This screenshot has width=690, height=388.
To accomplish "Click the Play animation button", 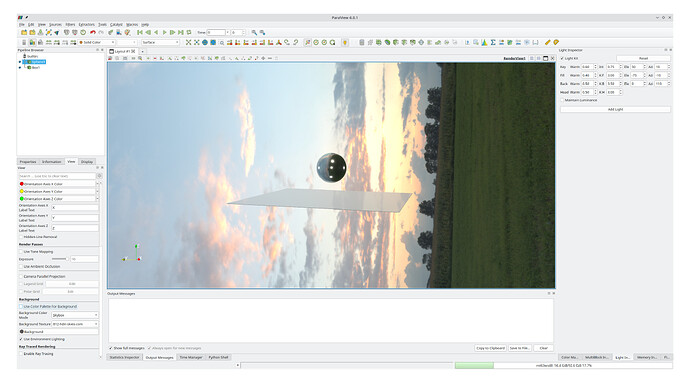I will 165,33.
